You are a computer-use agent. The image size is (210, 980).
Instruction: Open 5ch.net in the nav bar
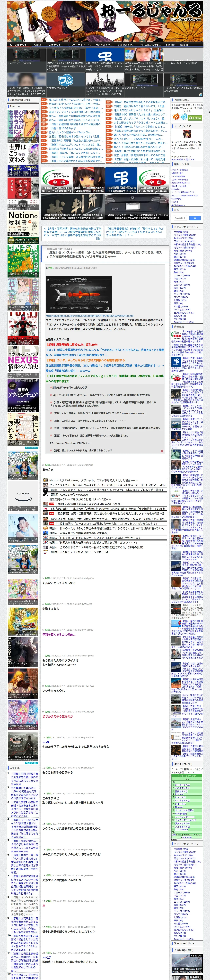tap(170, 45)
